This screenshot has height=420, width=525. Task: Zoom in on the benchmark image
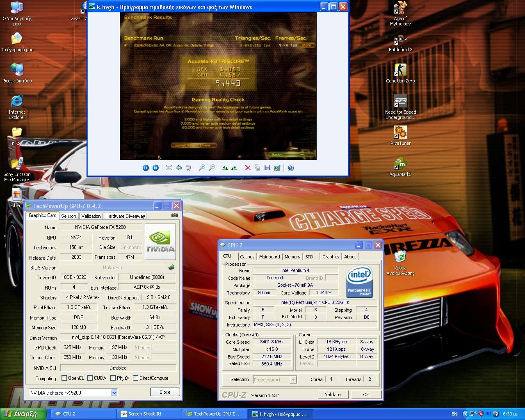[202, 168]
